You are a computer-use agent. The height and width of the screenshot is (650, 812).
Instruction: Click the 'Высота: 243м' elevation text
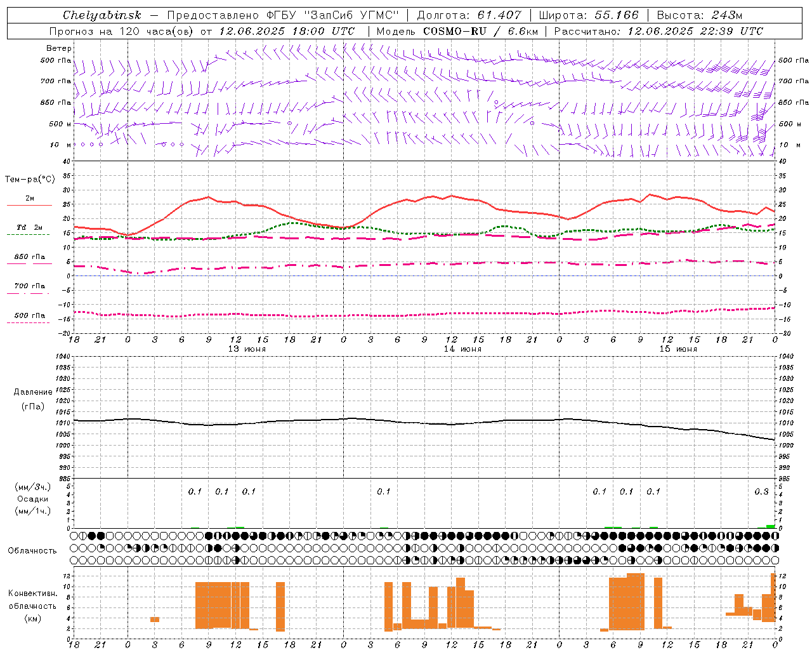(x=699, y=15)
